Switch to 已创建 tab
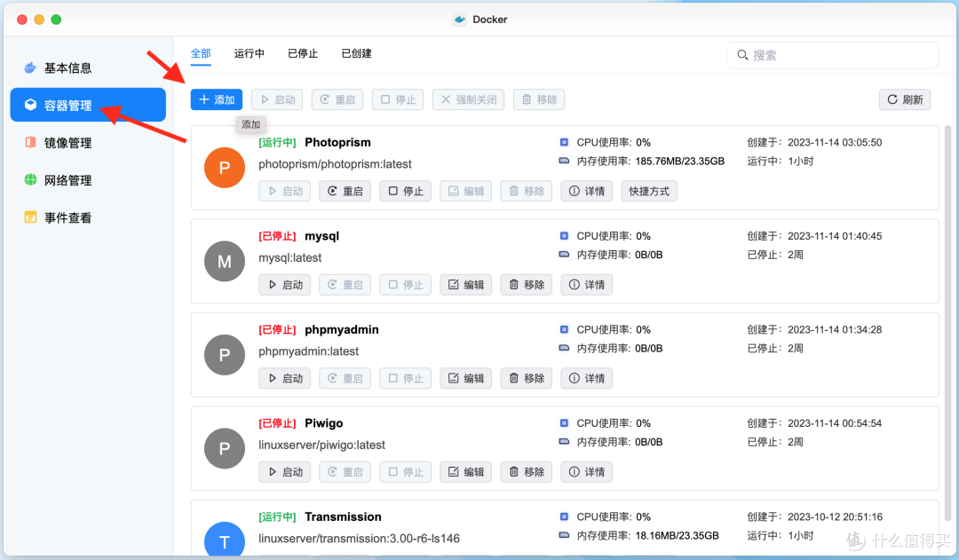 click(x=357, y=54)
